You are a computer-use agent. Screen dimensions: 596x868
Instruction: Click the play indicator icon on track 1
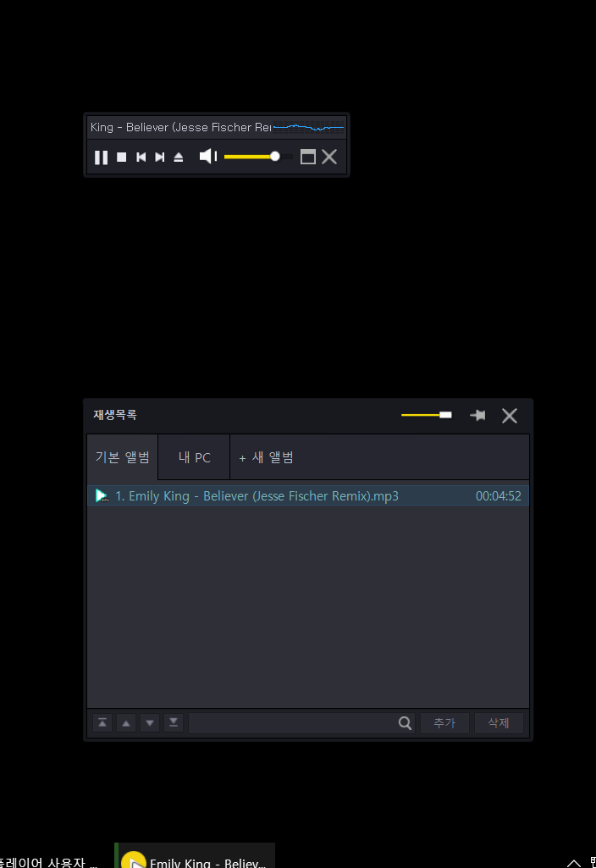(x=102, y=495)
